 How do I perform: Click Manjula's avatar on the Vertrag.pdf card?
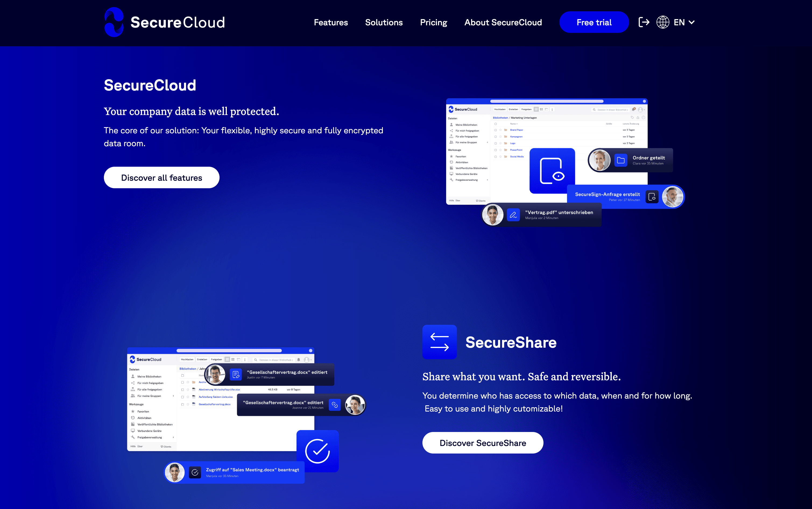point(493,215)
